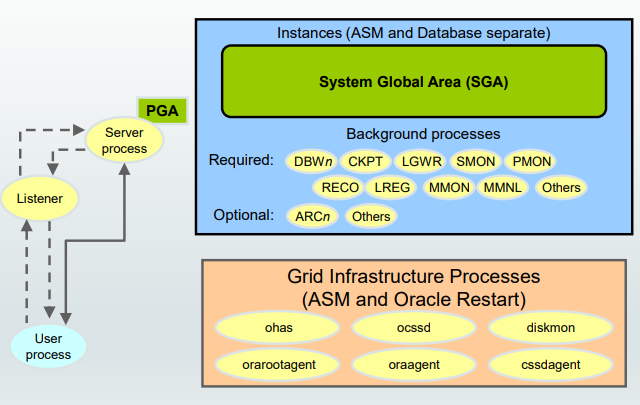
Task: Select the RECO process oval
Action: (x=340, y=188)
